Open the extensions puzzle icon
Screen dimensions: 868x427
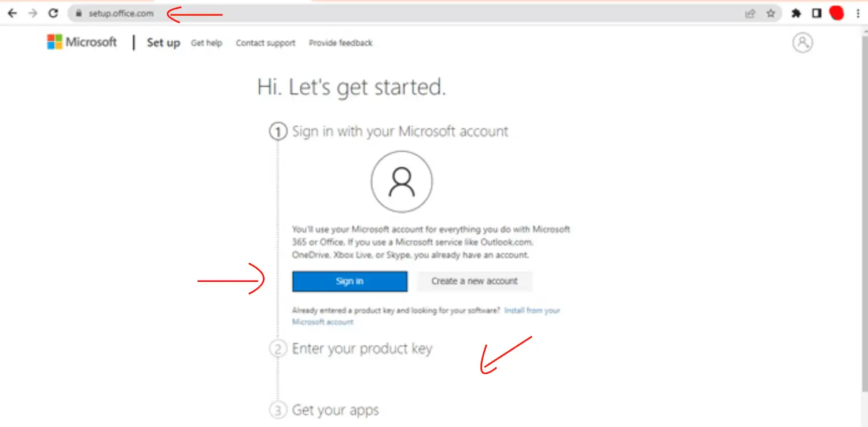click(796, 13)
